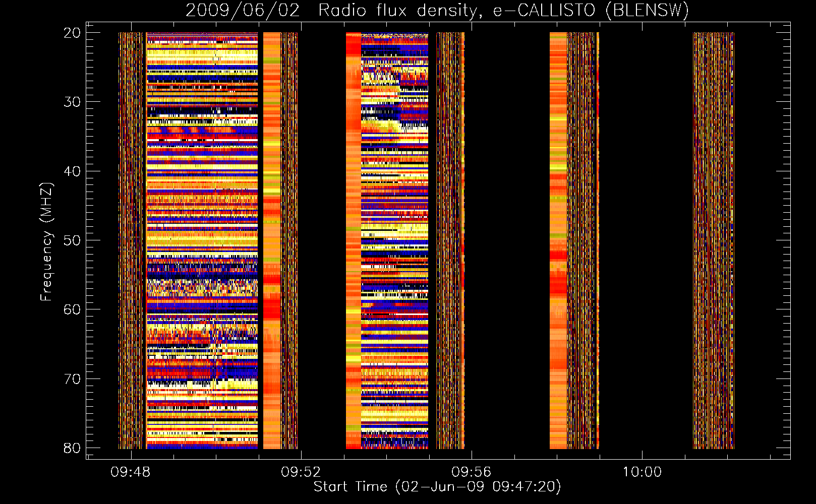Click the 09:52 time tick label

point(301,472)
